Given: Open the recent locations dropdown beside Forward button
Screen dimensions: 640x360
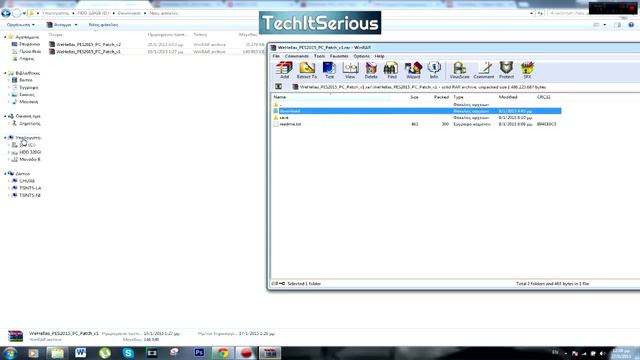Looking at the screenshot, I should [x=24, y=13].
